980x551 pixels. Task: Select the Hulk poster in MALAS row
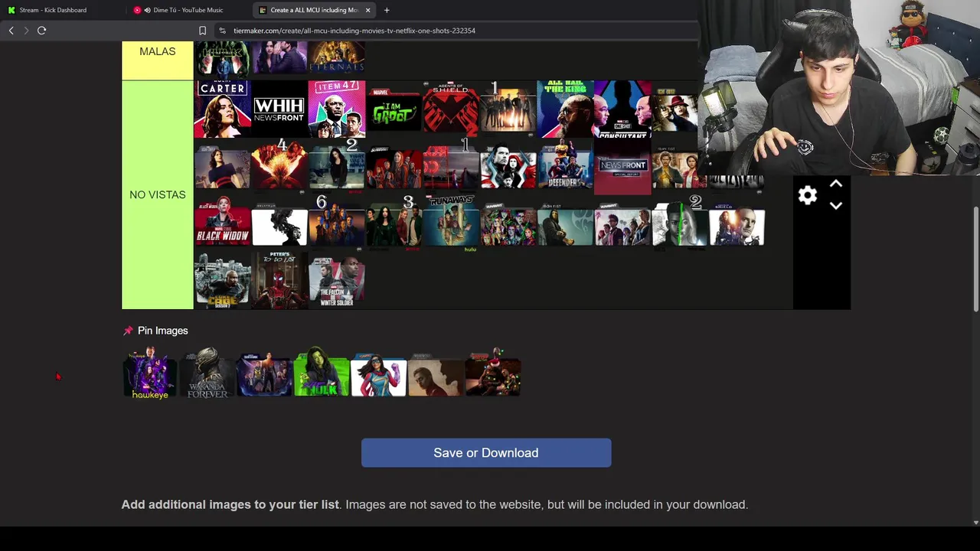[x=222, y=58]
